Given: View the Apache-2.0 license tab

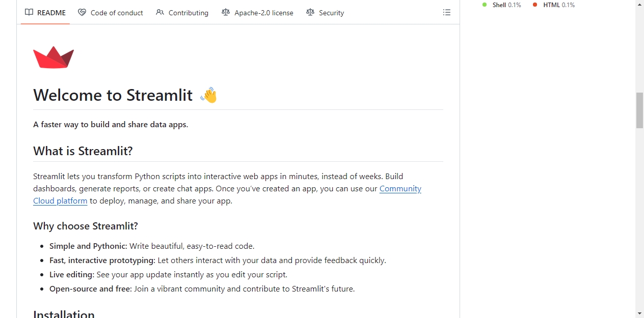Looking at the screenshot, I should click(x=257, y=13).
